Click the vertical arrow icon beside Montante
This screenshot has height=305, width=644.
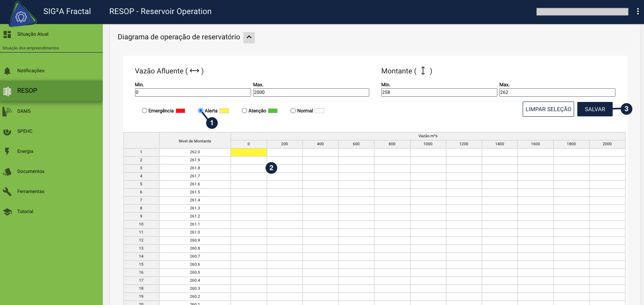pos(423,71)
